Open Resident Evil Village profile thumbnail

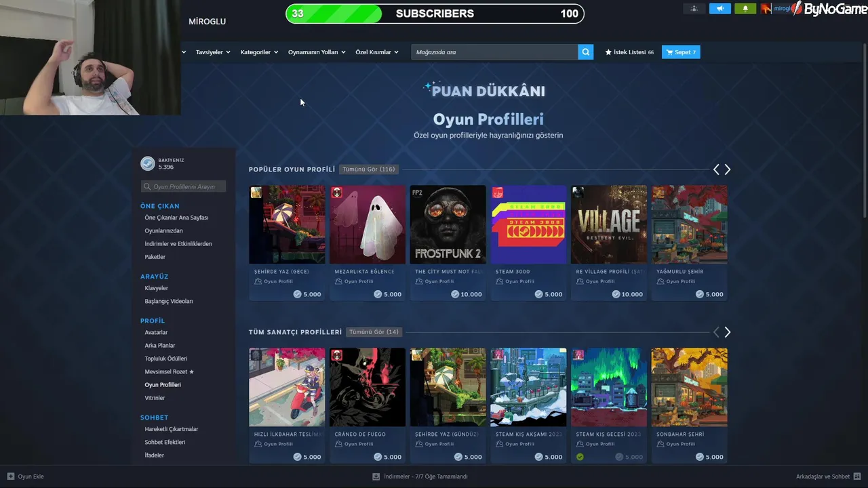click(x=609, y=224)
